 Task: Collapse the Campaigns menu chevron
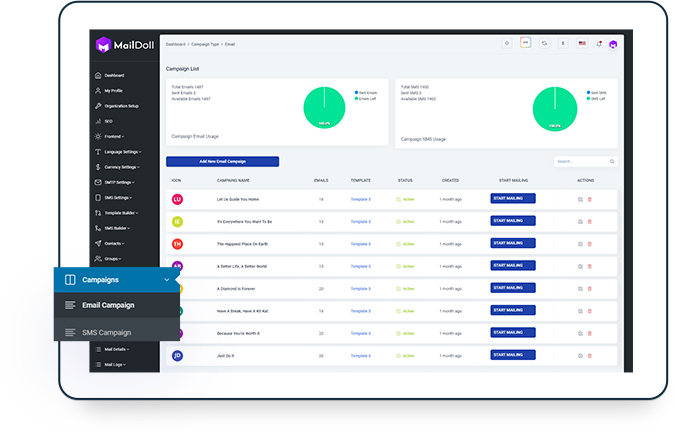tap(167, 280)
